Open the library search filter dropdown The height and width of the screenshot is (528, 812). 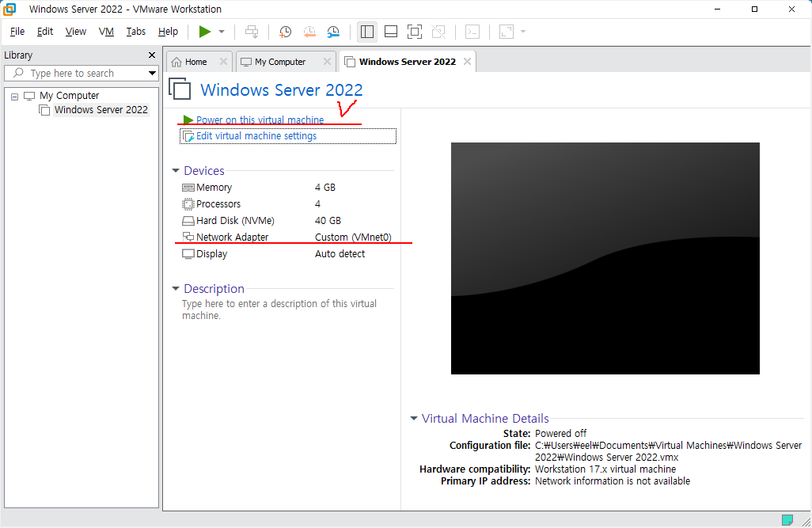[x=152, y=73]
